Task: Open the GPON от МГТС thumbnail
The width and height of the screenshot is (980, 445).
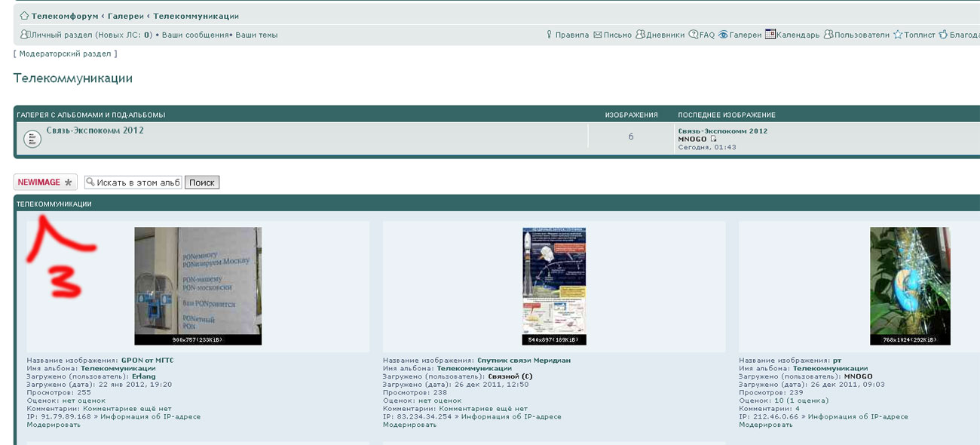Action: (x=198, y=286)
